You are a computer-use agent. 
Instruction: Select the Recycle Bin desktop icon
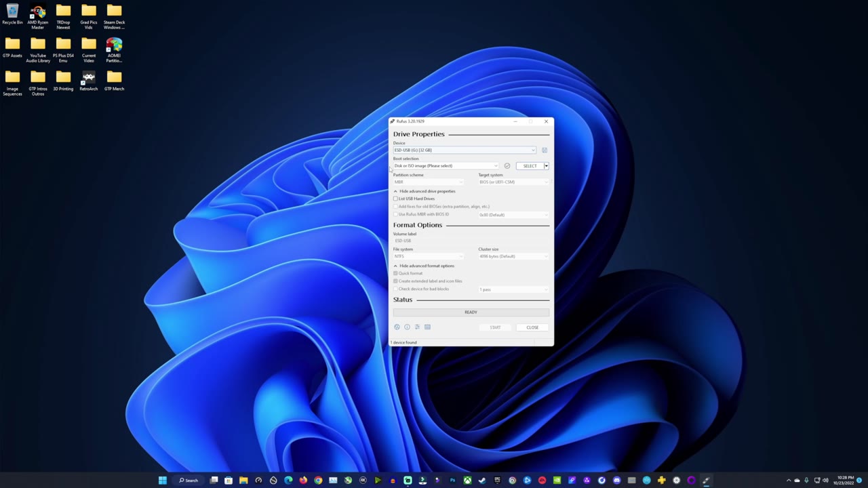point(12,15)
